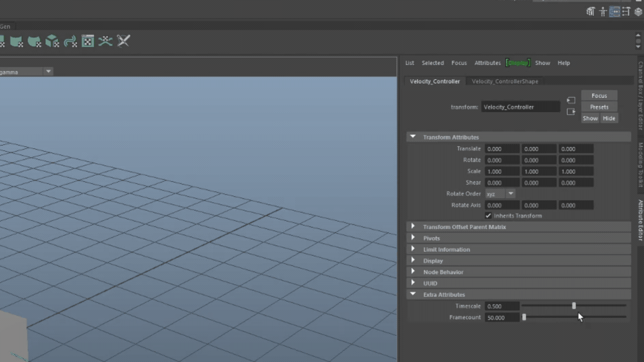Open the green highlighted Display menu
Image resolution: width=644 pixels, height=362 pixels.
(518, 63)
